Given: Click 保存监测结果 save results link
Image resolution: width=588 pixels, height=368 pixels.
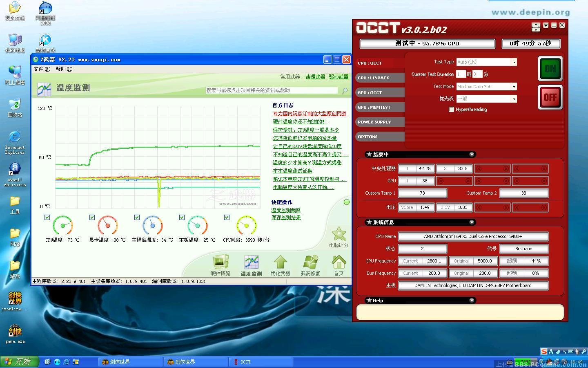Looking at the screenshot, I should 286,218.
